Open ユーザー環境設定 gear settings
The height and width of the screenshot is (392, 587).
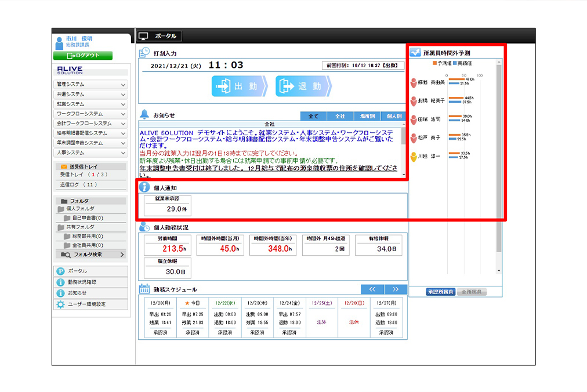(x=90, y=304)
